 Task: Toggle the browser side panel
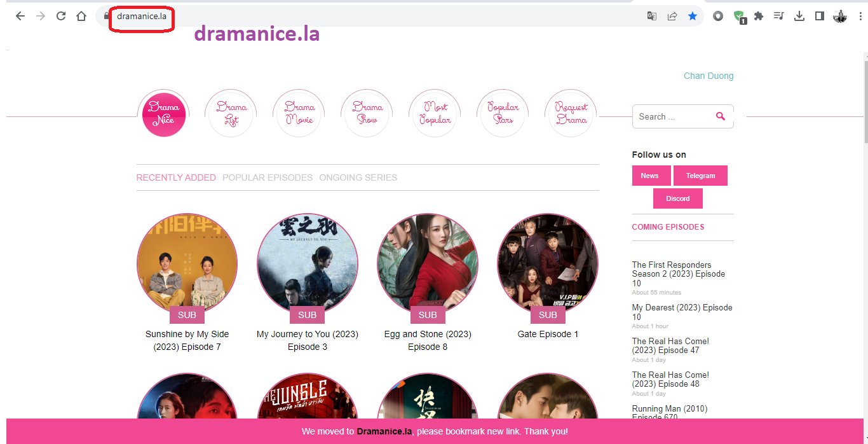(x=820, y=17)
